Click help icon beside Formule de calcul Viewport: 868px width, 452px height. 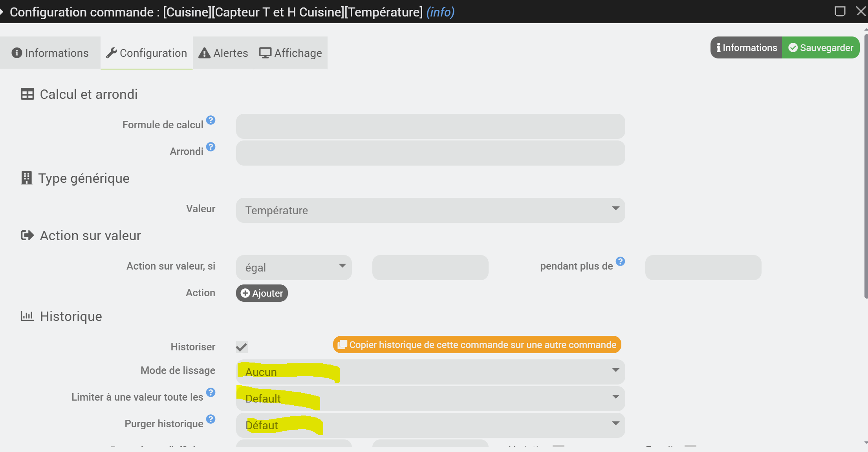coord(211,120)
